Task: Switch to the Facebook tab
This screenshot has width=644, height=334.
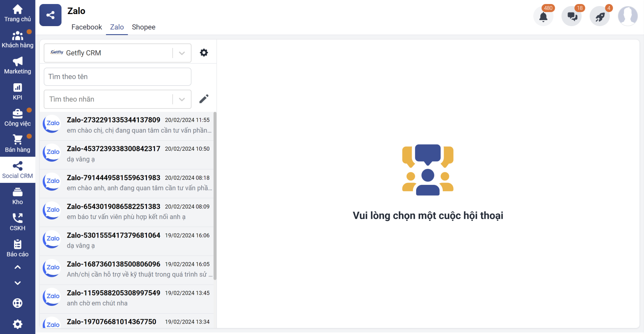Action: (87, 27)
